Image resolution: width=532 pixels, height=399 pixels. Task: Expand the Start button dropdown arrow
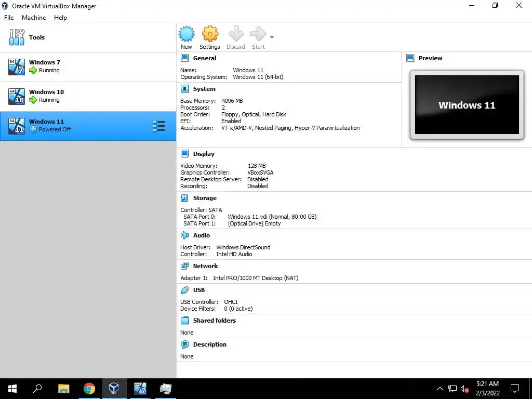pyautogui.click(x=272, y=37)
